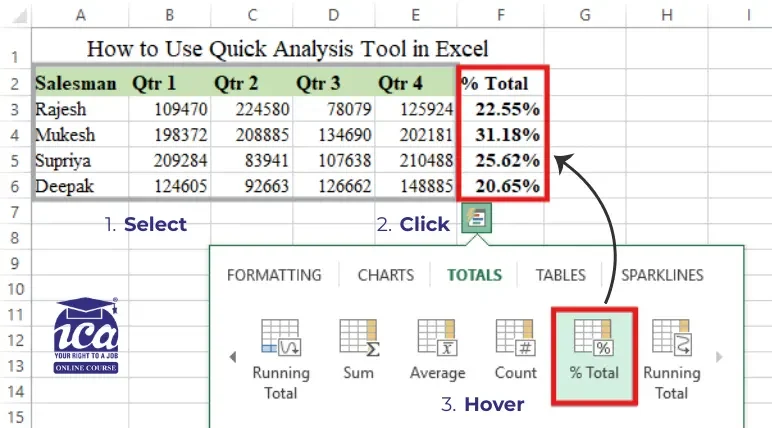Show previous totals options with left arrow
The width and height of the screenshot is (772, 428).
[233, 357]
